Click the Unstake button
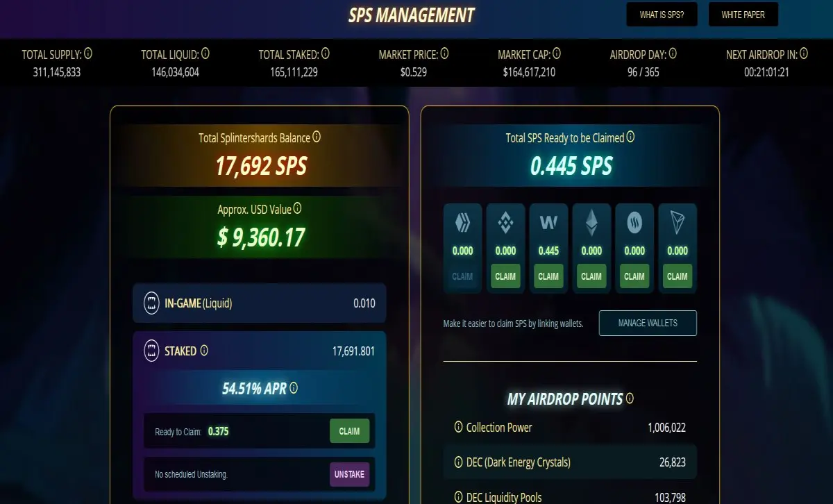The width and height of the screenshot is (833, 504). pyautogui.click(x=349, y=474)
